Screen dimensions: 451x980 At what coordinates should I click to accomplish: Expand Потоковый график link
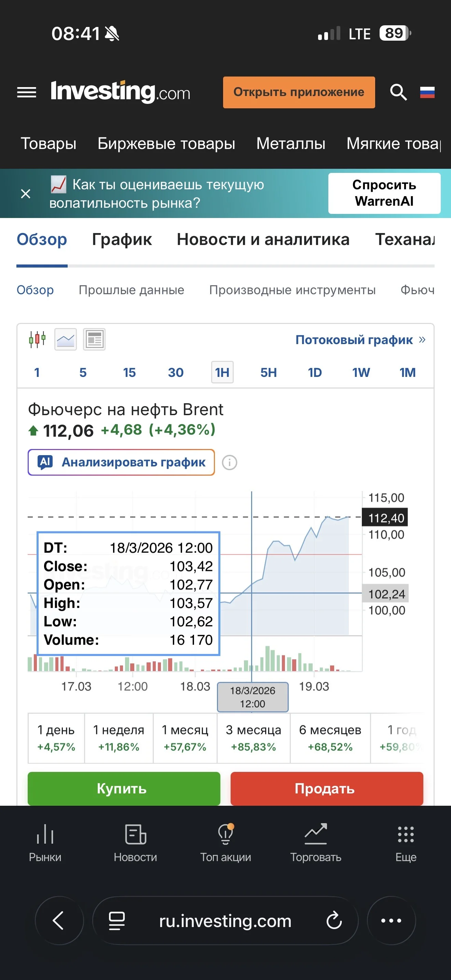coord(360,340)
